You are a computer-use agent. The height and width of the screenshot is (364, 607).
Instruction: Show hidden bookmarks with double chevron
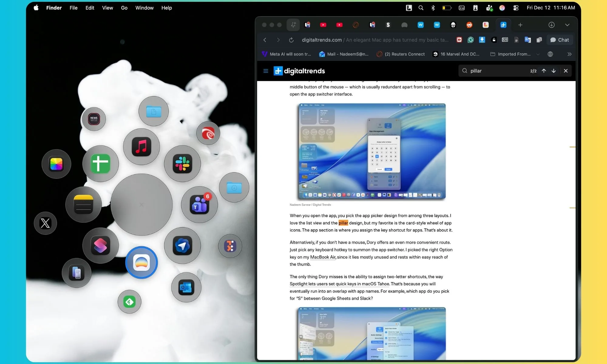click(x=569, y=54)
